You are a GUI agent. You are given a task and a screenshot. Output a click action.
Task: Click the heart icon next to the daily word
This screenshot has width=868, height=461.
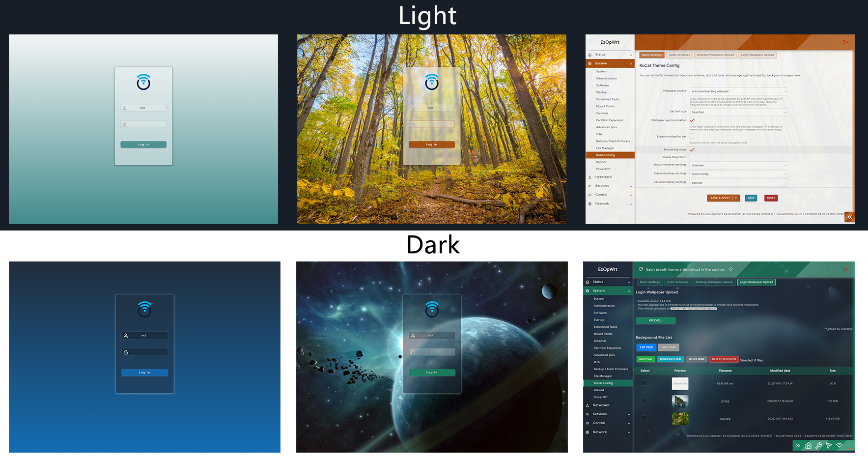click(730, 269)
